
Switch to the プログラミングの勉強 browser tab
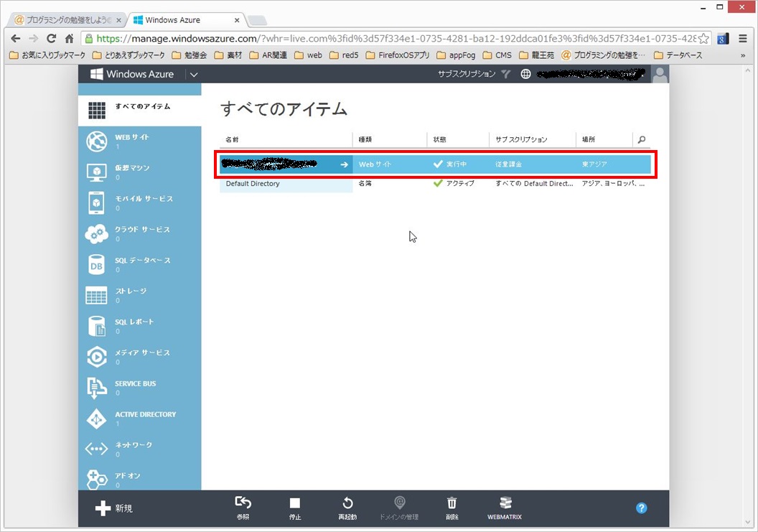[x=68, y=20]
